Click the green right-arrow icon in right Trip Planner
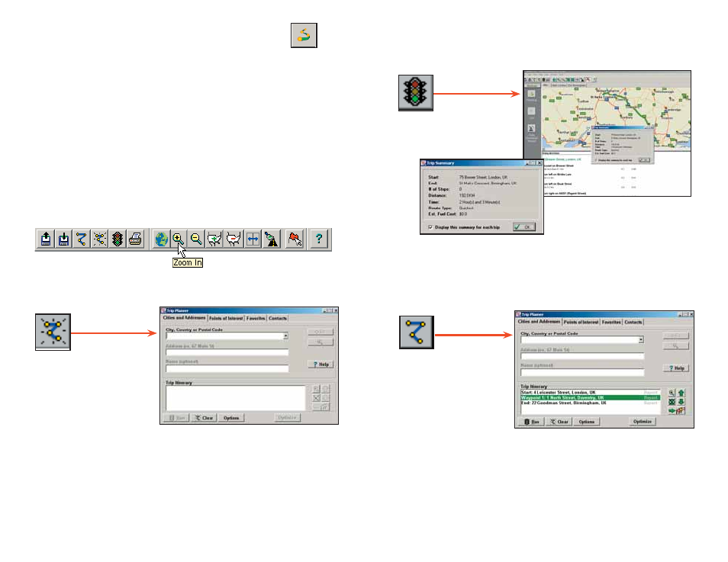The height and width of the screenshot is (562, 728). [x=672, y=411]
